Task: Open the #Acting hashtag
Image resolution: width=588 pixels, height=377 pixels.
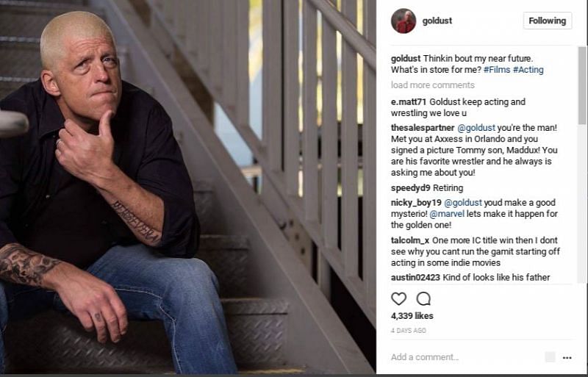Action: tap(528, 70)
